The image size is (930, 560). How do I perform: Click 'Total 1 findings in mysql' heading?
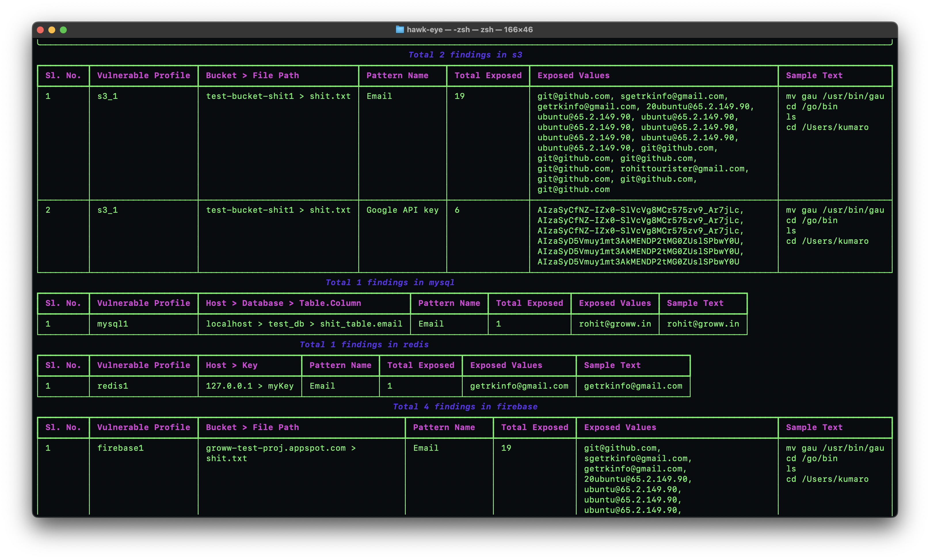(x=390, y=283)
